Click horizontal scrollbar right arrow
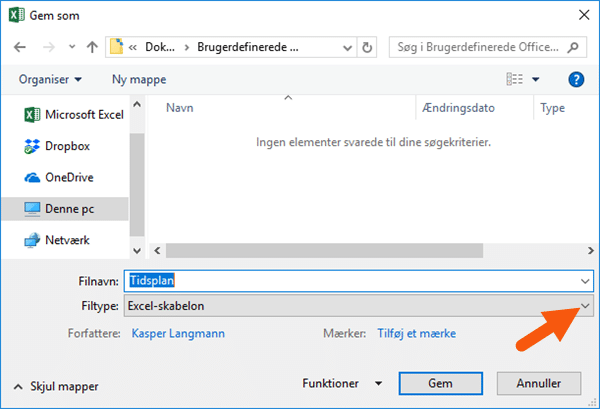Image resolution: width=600 pixels, height=409 pixels. click(x=590, y=251)
